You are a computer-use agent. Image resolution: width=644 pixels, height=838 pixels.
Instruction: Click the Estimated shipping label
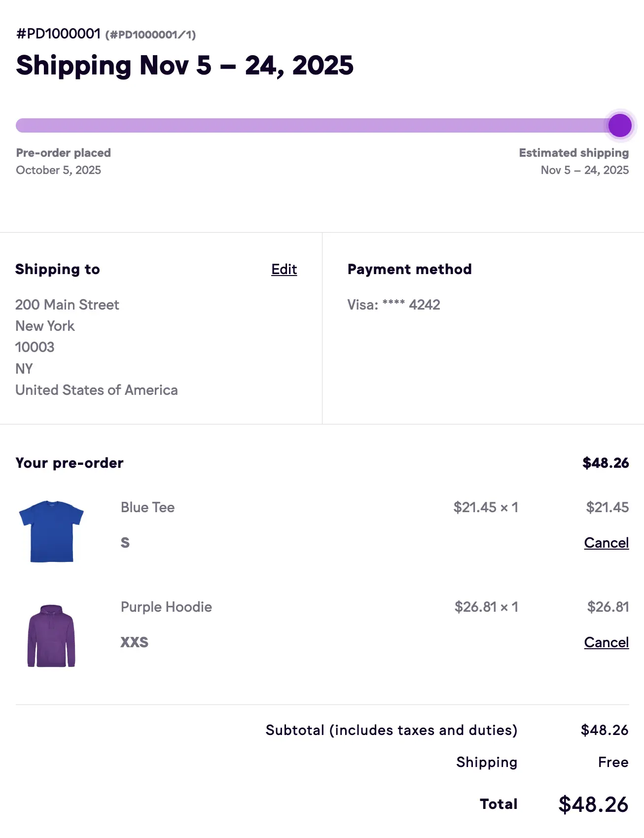click(573, 153)
